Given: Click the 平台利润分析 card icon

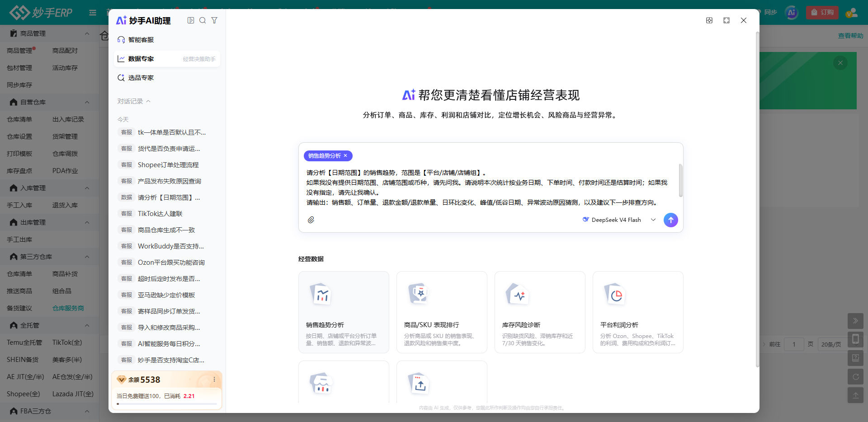Looking at the screenshot, I should [615, 294].
